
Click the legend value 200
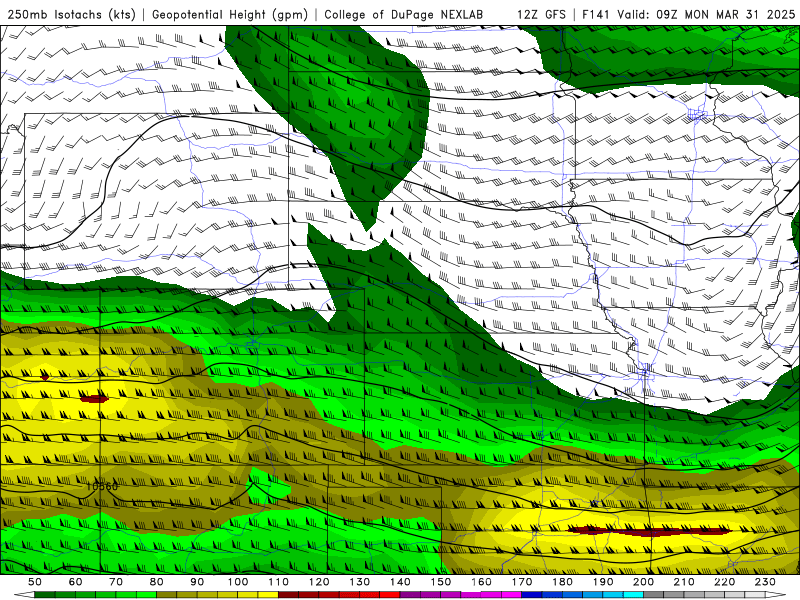pyautogui.click(x=644, y=582)
